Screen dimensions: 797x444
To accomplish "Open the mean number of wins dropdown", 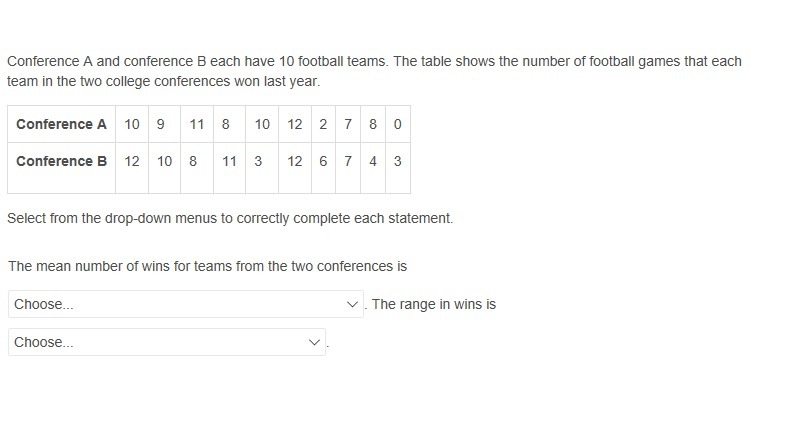I will (186, 304).
